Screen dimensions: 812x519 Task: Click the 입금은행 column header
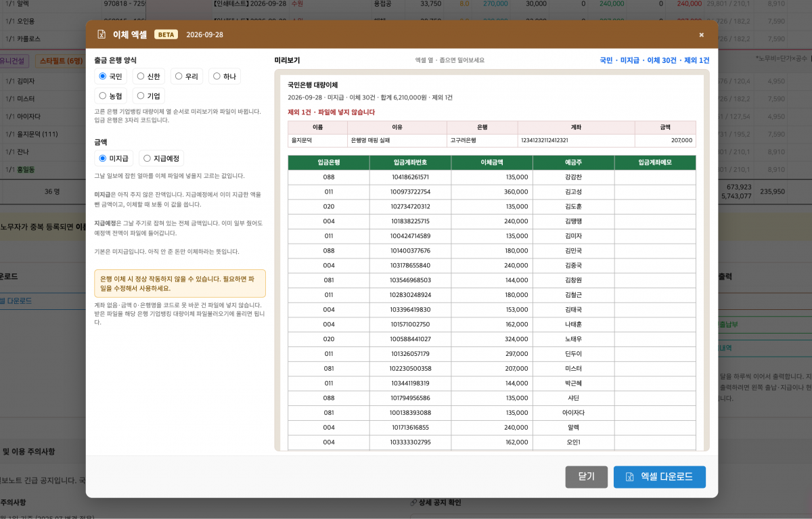coord(329,162)
